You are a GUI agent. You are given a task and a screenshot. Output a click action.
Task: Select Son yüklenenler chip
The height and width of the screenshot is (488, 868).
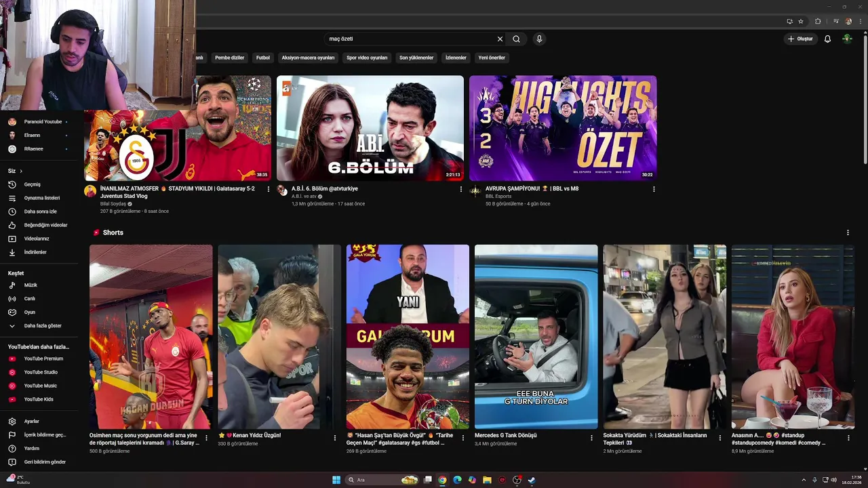pos(416,58)
